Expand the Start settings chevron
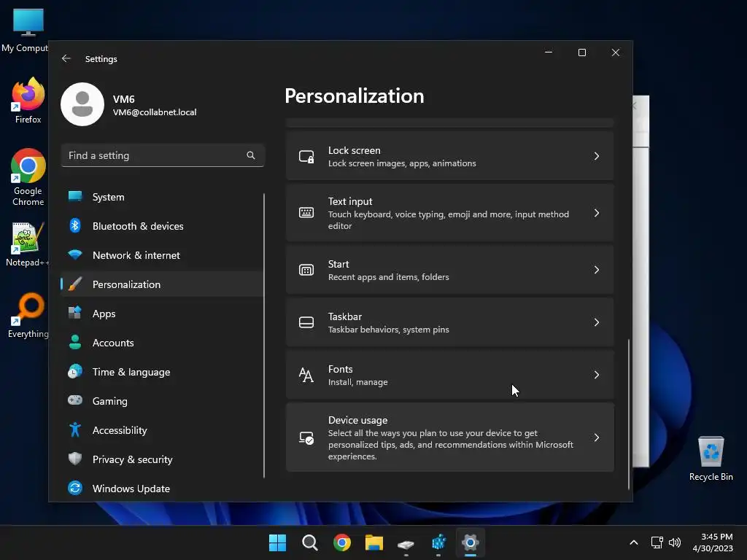Screen dimensions: 747x560 coord(597,270)
